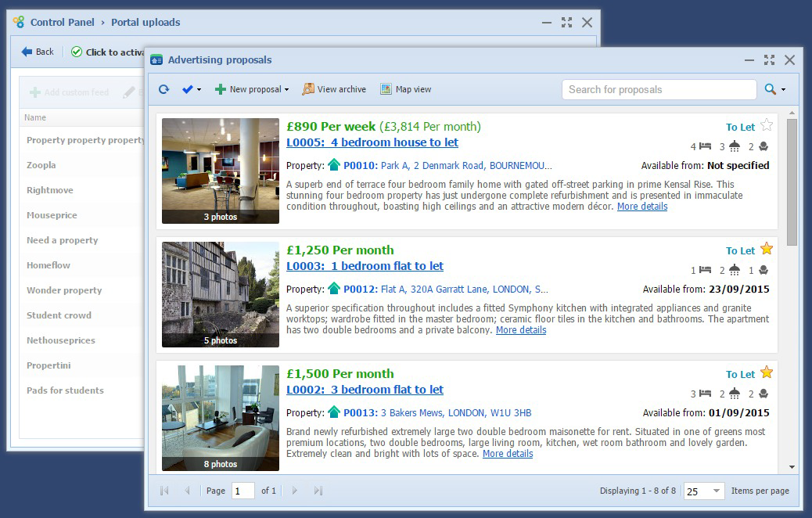
Task: Open L0003: 1 bedroom flat to let
Action: pos(365,266)
